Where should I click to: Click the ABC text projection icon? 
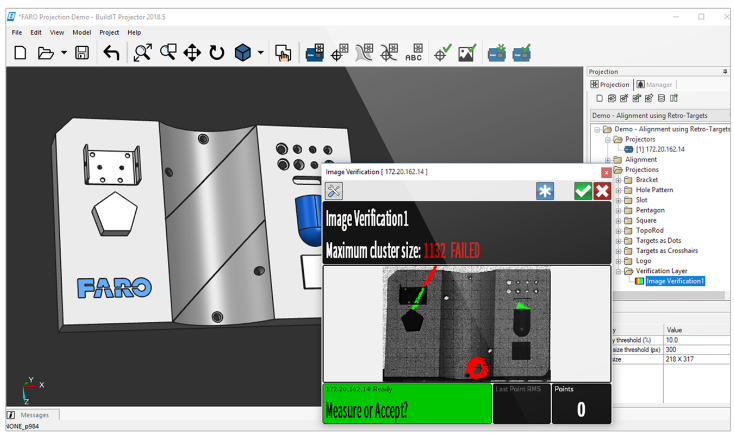coord(413,54)
